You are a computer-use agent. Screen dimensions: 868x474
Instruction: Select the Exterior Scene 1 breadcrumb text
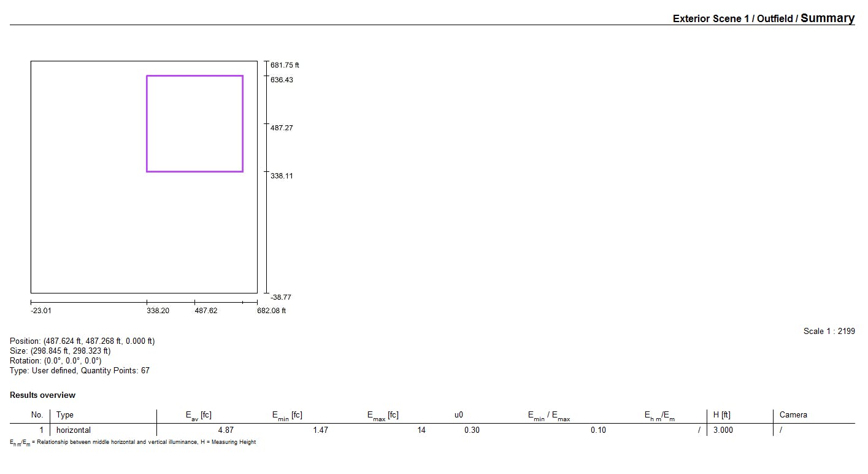pos(711,18)
